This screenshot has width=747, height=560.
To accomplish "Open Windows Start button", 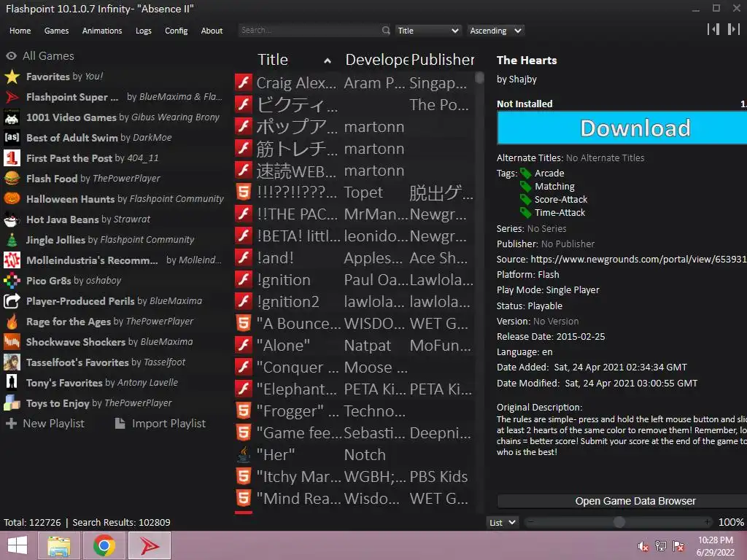I will click(18, 545).
